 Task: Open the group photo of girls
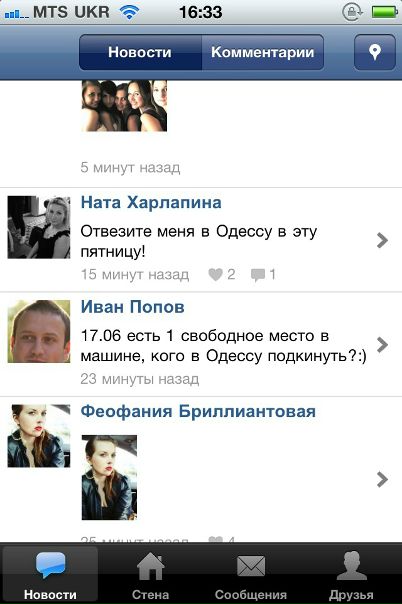coord(124,106)
